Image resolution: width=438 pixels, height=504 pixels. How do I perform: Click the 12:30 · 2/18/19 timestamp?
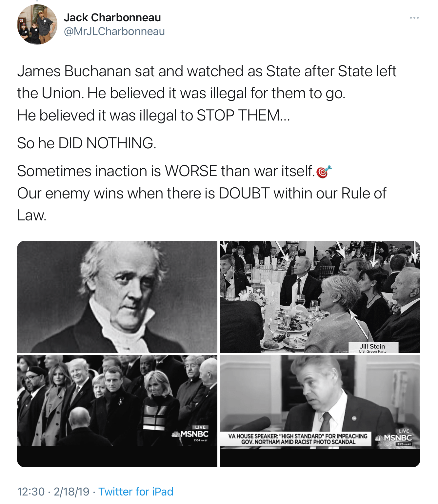[x=53, y=491]
